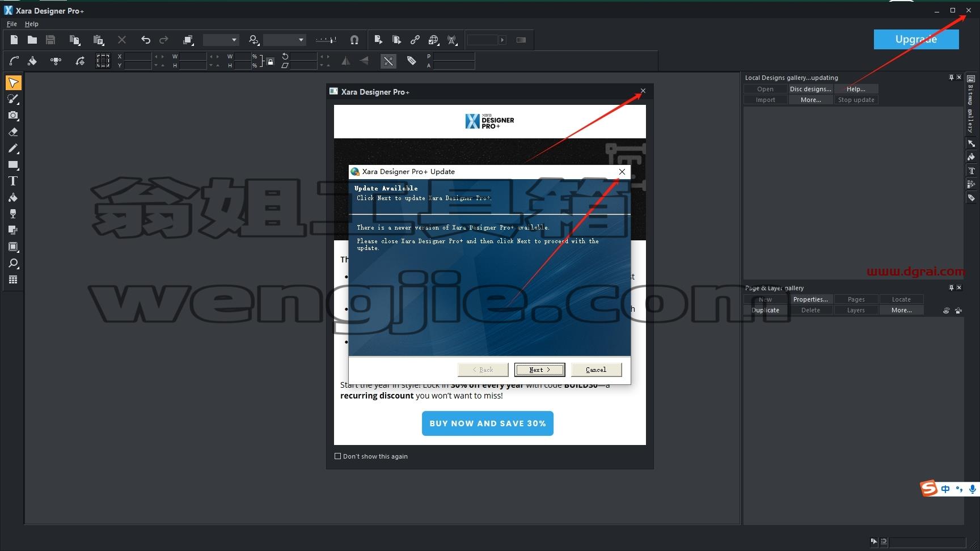Open the File menu
This screenshot has width=980, height=551.
click(x=11, y=24)
